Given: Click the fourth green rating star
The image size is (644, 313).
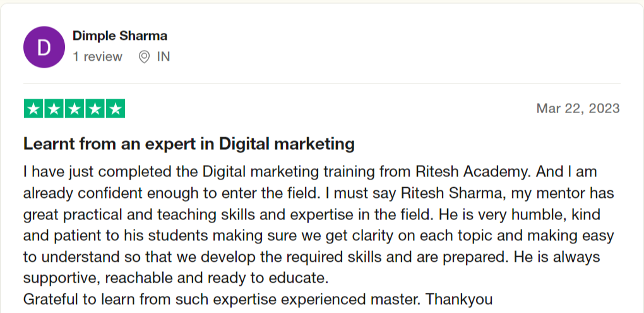Looking at the screenshot, I should [x=95, y=109].
